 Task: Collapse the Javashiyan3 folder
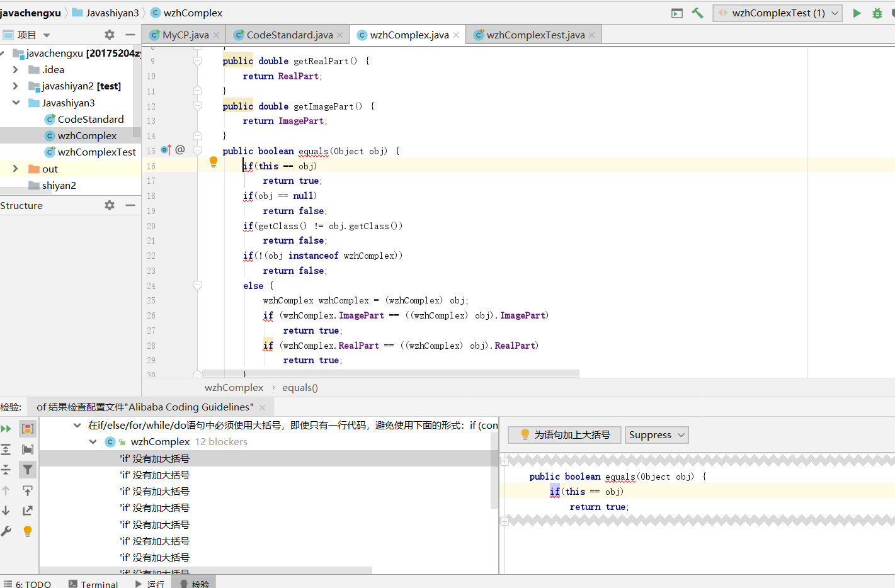[x=16, y=103]
